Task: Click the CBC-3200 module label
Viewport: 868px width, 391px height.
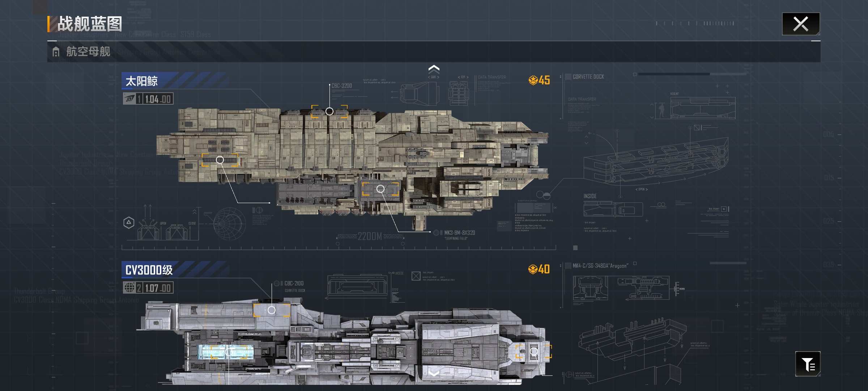Action: (341, 86)
